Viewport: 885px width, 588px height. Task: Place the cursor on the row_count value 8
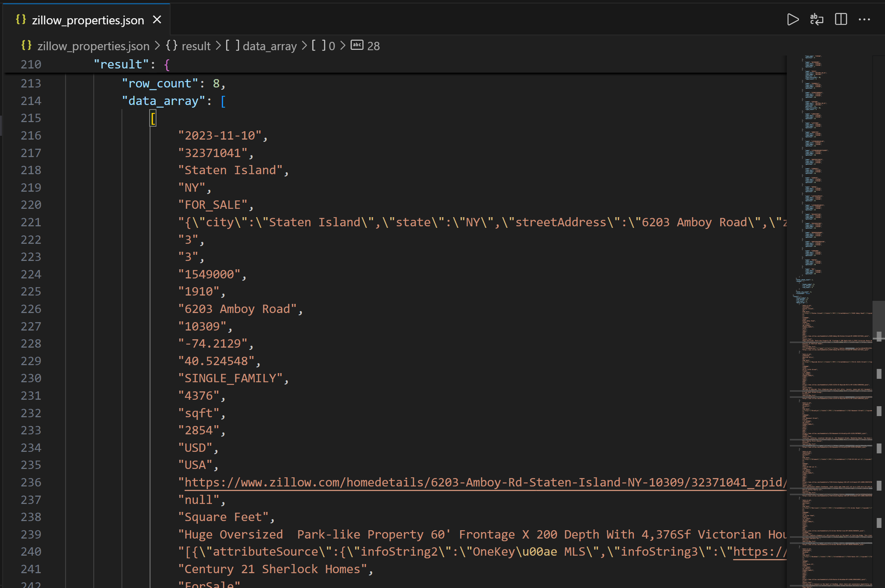pyautogui.click(x=217, y=83)
